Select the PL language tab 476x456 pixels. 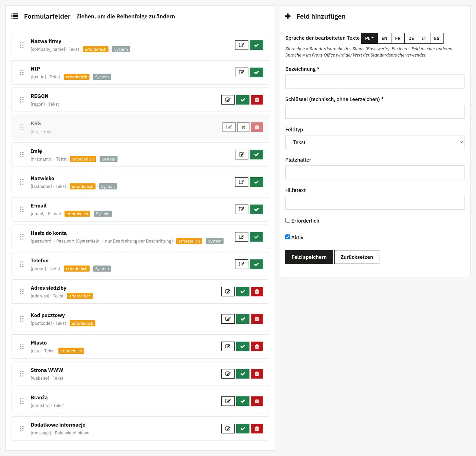tap(369, 38)
